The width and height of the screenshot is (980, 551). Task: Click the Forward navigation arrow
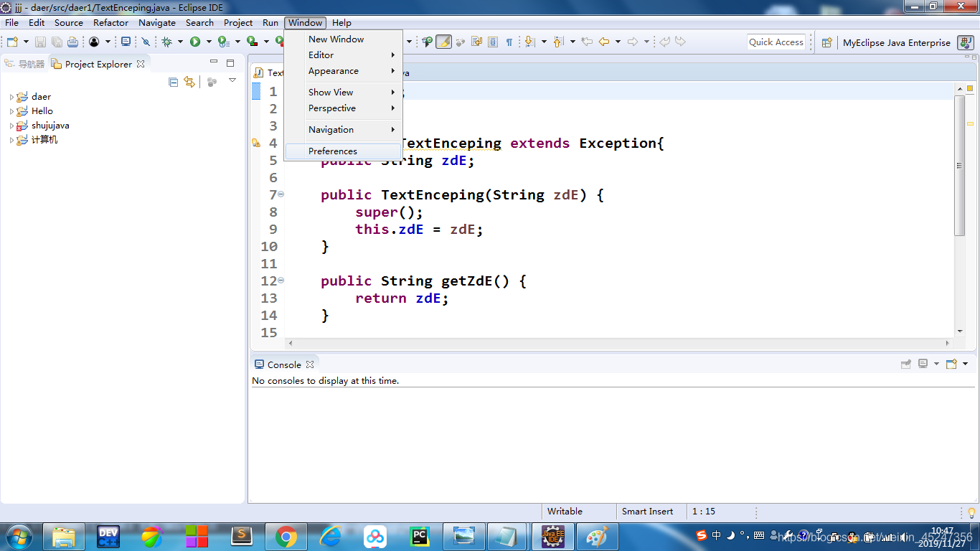tap(633, 42)
